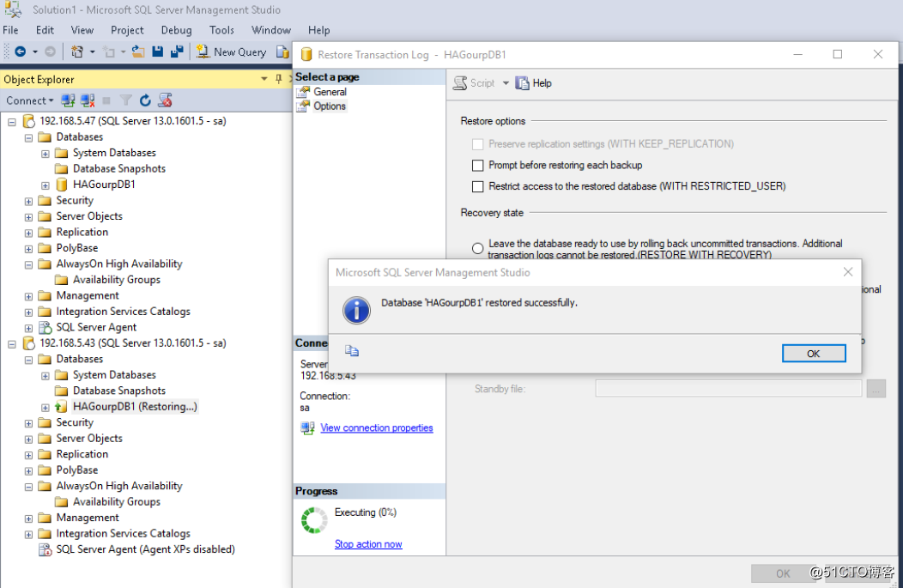Open the Connect dropdown in Object Explorer
The width and height of the screenshot is (903, 588).
coord(29,100)
